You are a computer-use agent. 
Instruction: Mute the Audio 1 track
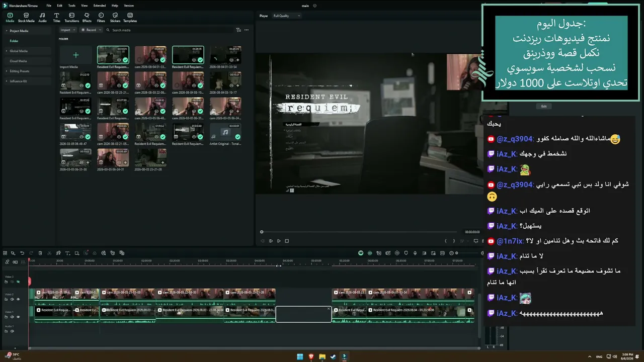[13, 331]
